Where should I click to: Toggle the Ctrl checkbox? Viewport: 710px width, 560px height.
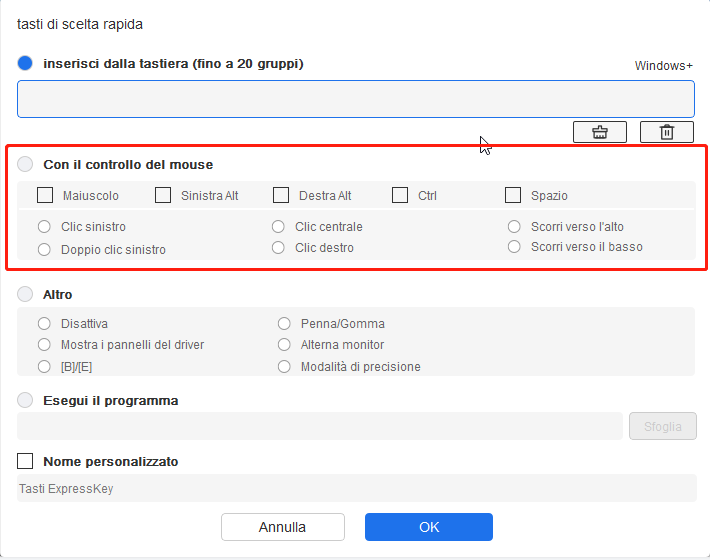click(x=400, y=195)
